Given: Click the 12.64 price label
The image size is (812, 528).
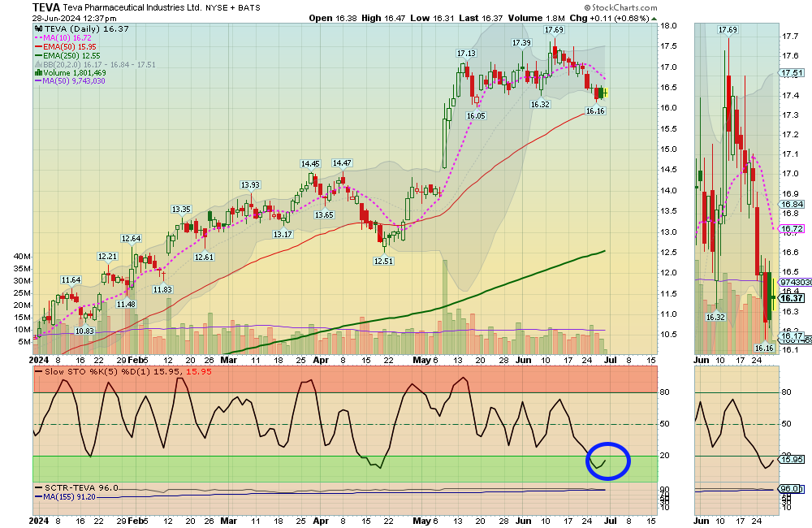Looking at the screenshot, I should coord(131,238).
